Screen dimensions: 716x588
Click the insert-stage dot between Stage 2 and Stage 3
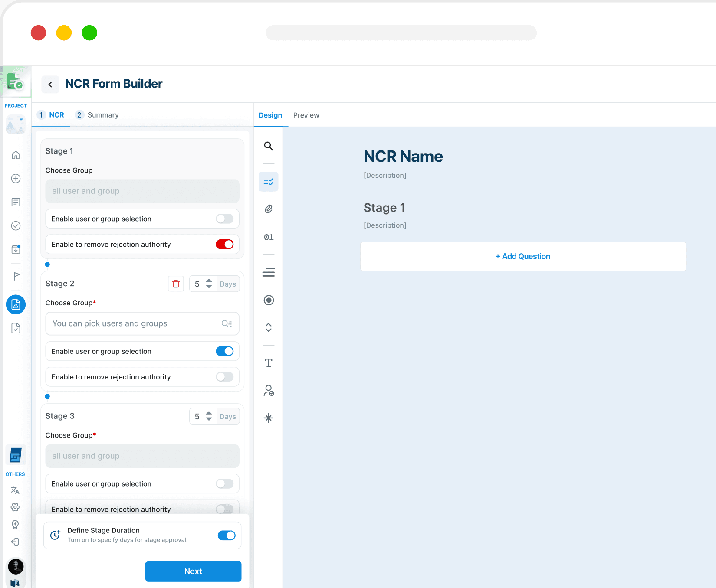[47, 396]
